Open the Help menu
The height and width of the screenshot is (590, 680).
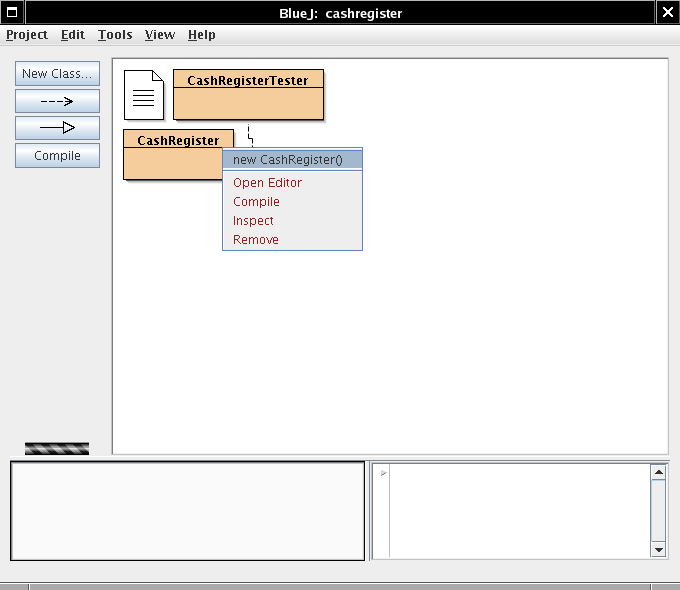pyautogui.click(x=202, y=35)
